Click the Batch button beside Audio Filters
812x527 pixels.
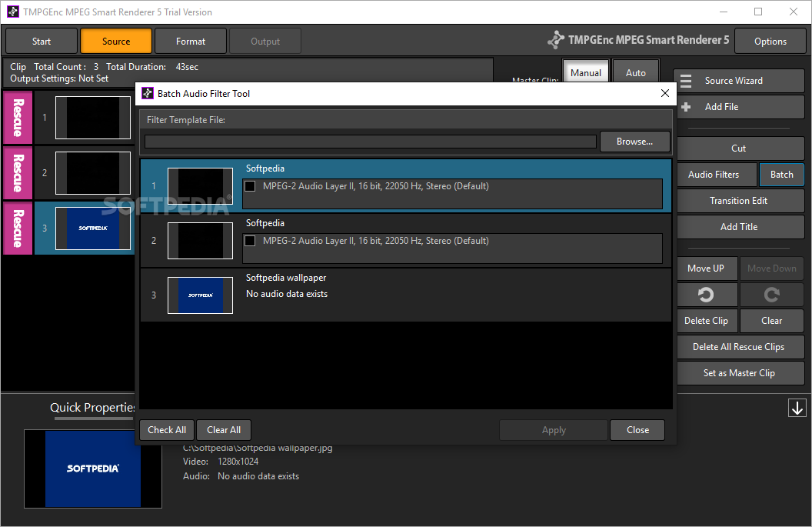(x=781, y=175)
